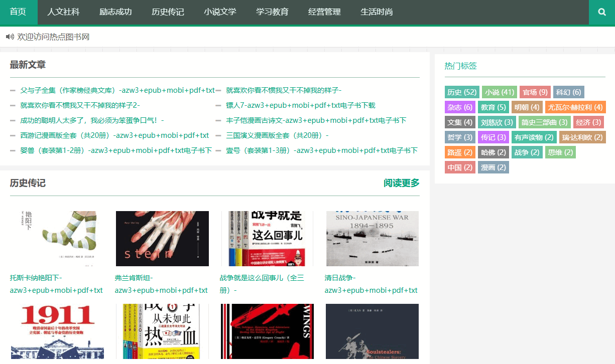Viewport: 615px width, 364px height.
Task: Click the orange 尤瓦尔·赫拉利 (4) tag
Action: (x=575, y=107)
